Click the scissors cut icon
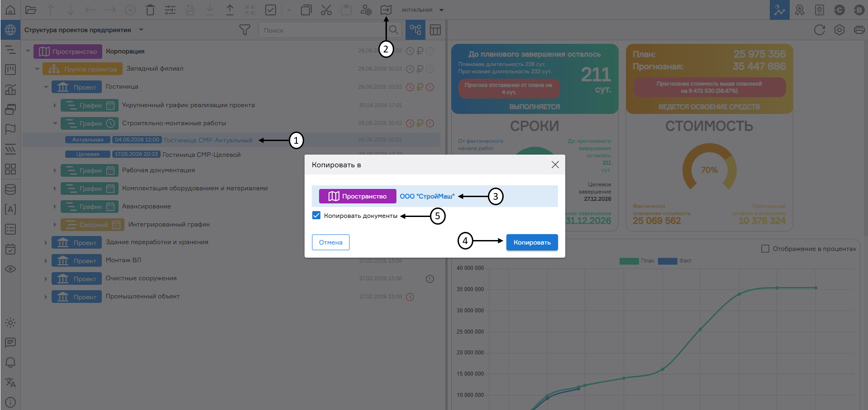Image resolution: width=868 pixels, height=410 pixels. coord(326,9)
